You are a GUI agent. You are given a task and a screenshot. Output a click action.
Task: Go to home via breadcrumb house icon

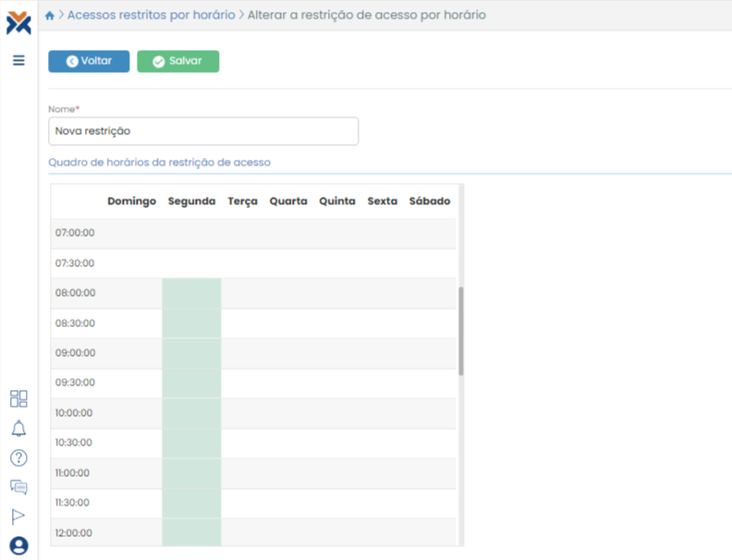50,16
